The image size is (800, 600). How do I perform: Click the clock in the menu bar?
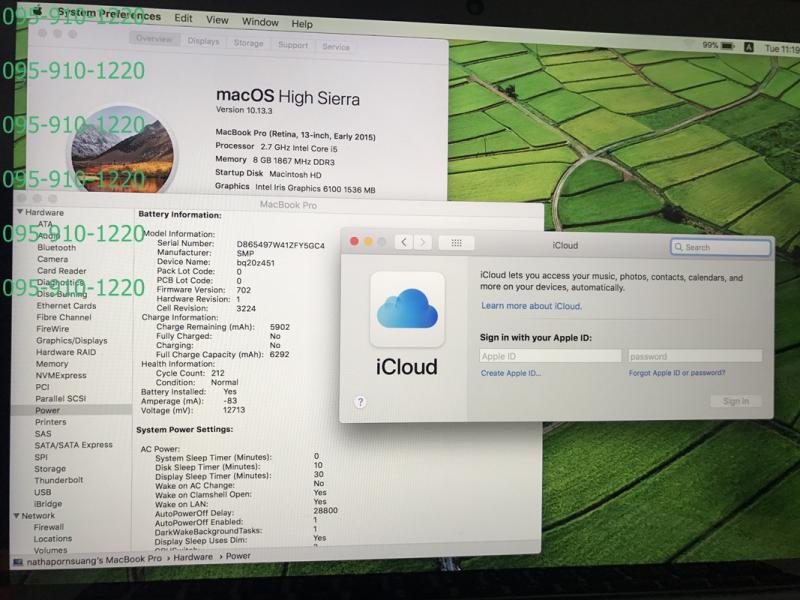pyautogui.click(x=782, y=49)
